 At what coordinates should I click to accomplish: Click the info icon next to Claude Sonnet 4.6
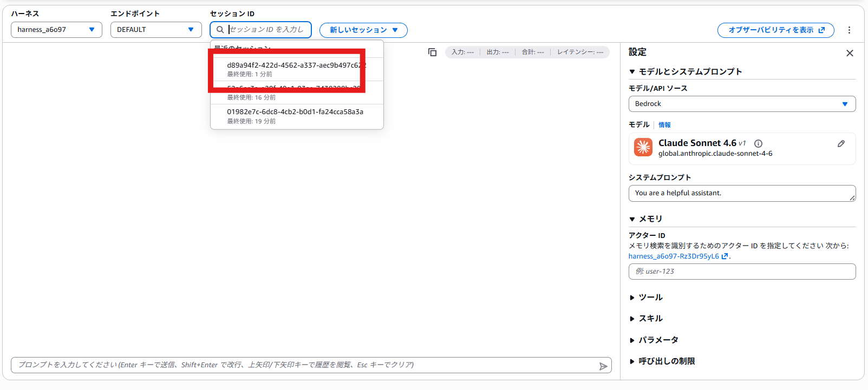(x=758, y=143)
